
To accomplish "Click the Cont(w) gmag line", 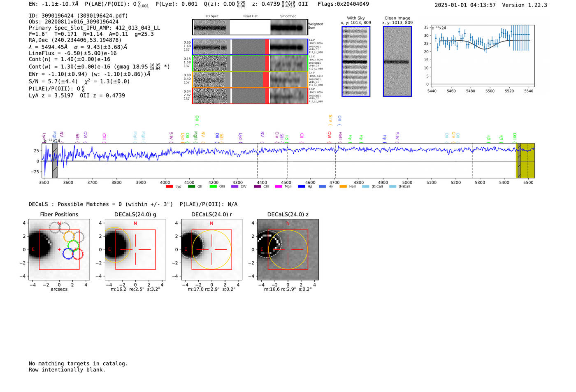I will point(99,66).
